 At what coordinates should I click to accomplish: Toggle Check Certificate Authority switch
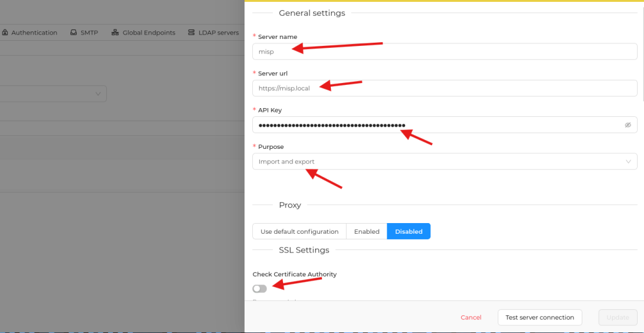click(x=260, y=288)
